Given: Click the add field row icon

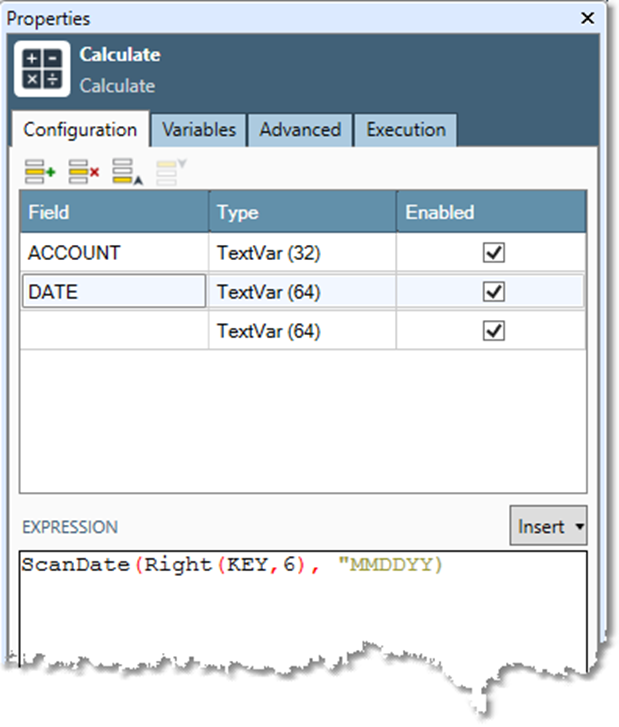Looking at the screenshot, I should pyautogui.click(x=40, y=174).
